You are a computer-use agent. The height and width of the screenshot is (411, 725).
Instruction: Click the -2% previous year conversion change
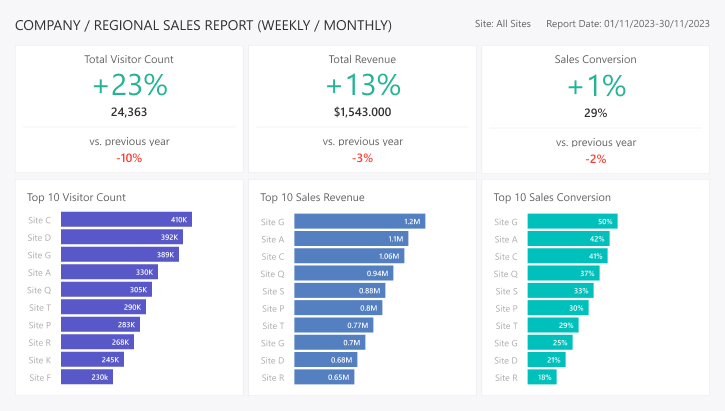pyautogui.click(x=596, y=159)
